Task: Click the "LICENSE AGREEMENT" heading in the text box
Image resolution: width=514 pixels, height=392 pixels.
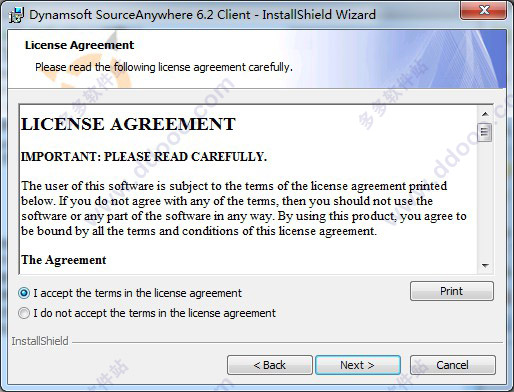Action: coord(128,124)
